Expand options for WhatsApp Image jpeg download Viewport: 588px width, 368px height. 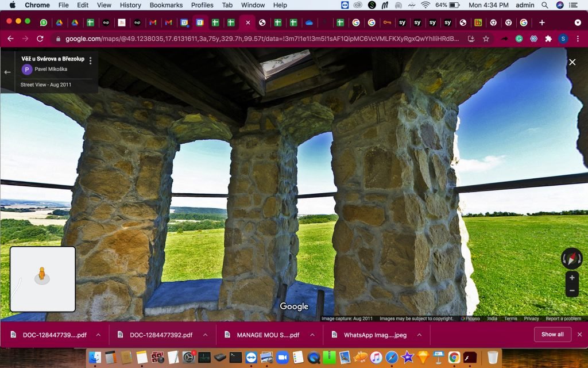pos(419,335)
